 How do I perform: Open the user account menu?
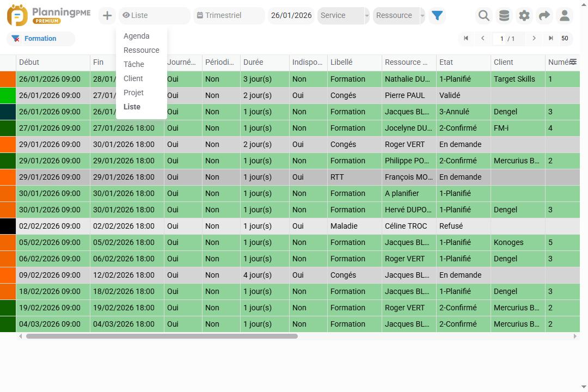pos(565,16)
